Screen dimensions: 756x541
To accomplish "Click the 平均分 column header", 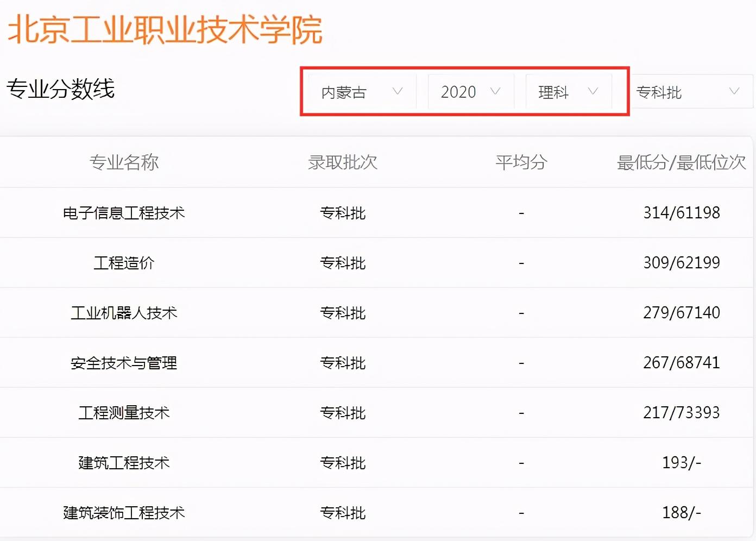I will [521, 162].
